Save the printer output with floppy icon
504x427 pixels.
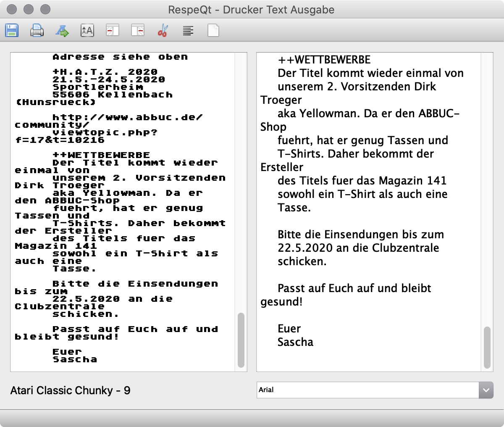point(12,31)
